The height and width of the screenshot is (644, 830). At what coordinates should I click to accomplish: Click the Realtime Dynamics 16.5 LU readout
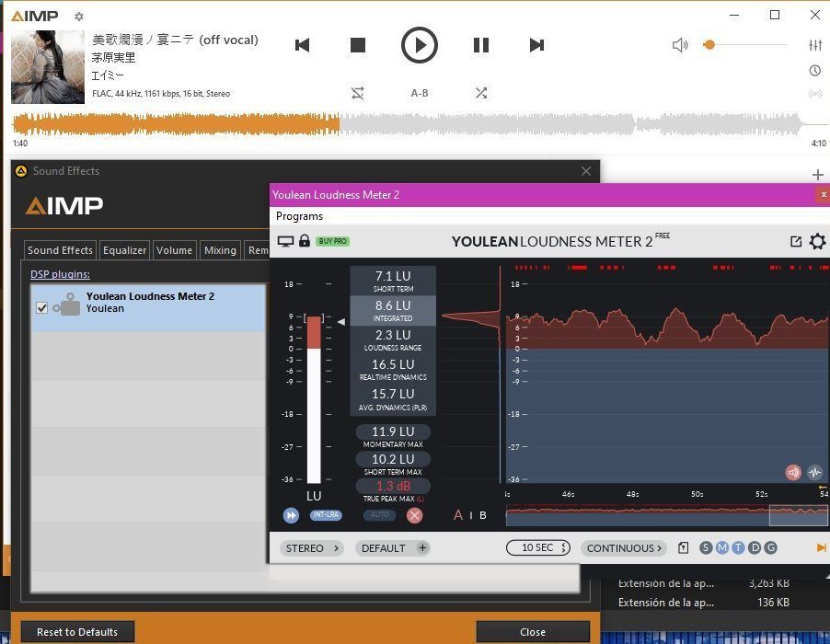[x=393, y=369]
